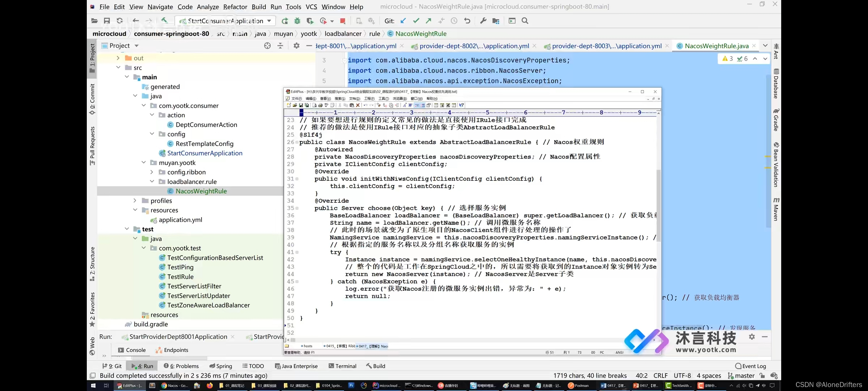Switch to provider-dept-8002 application.yml tab

tap(474, 46)
